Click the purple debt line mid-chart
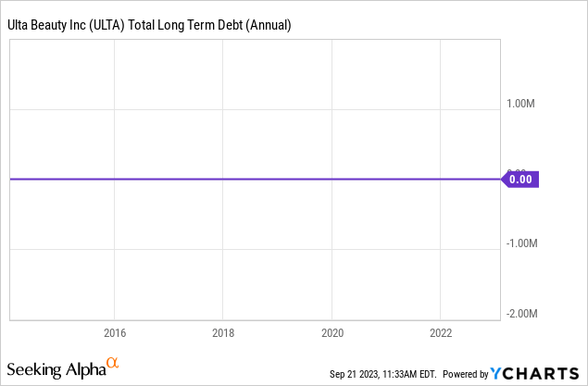Image resolution: width=588 pixels, height=386 pixels. (x=250, y=180)
